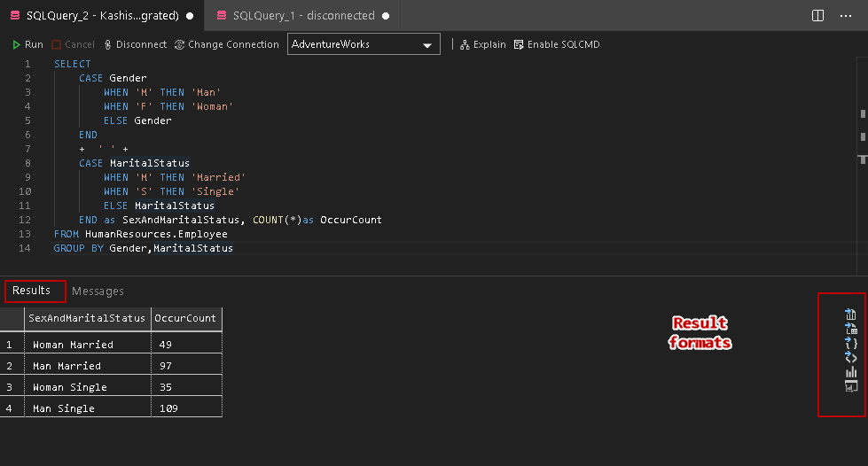Select the Results tab
Image resolution: width=868 pixels, height=466 pixels.
31,291
